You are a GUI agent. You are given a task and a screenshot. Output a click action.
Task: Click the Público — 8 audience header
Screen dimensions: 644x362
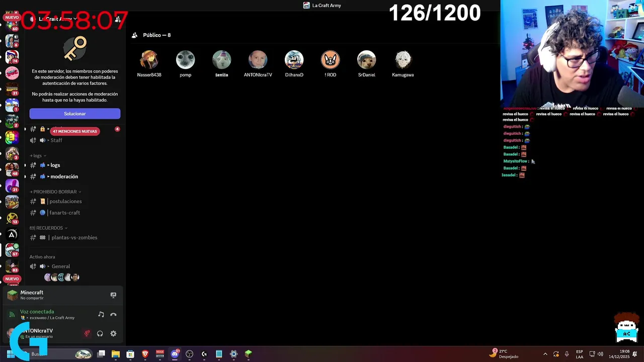(156, 35)
